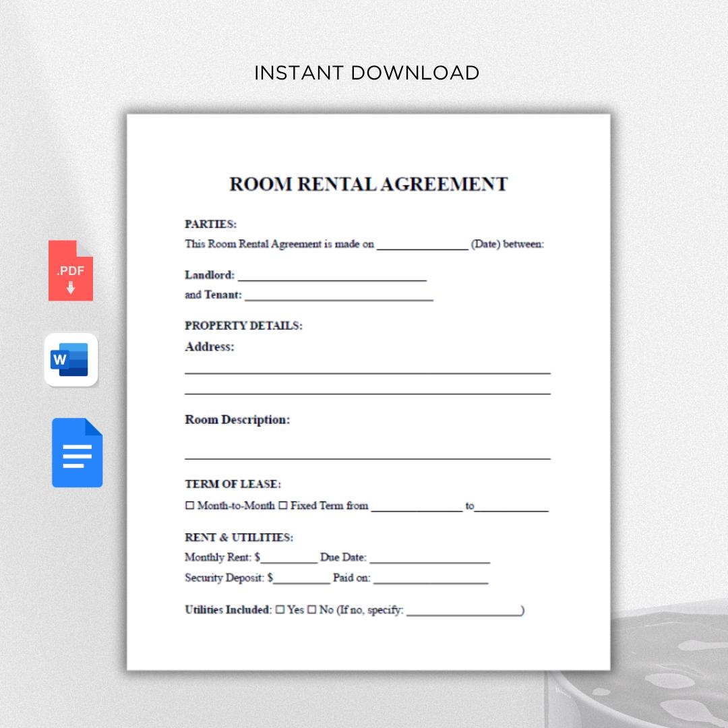Click the blue Google Docs icon

point(77,453)
